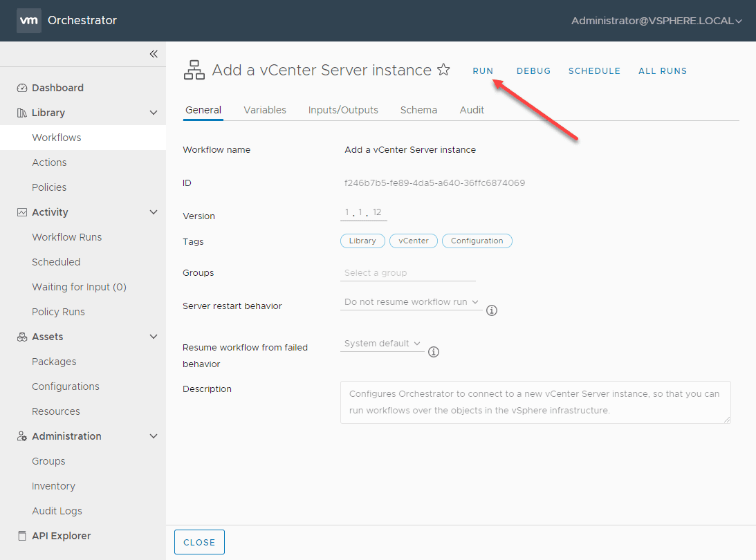The height and width of the screenshot is (560, 756).
Task: Click the info icon beside Server restart behavior
Action: coord(492,310)
